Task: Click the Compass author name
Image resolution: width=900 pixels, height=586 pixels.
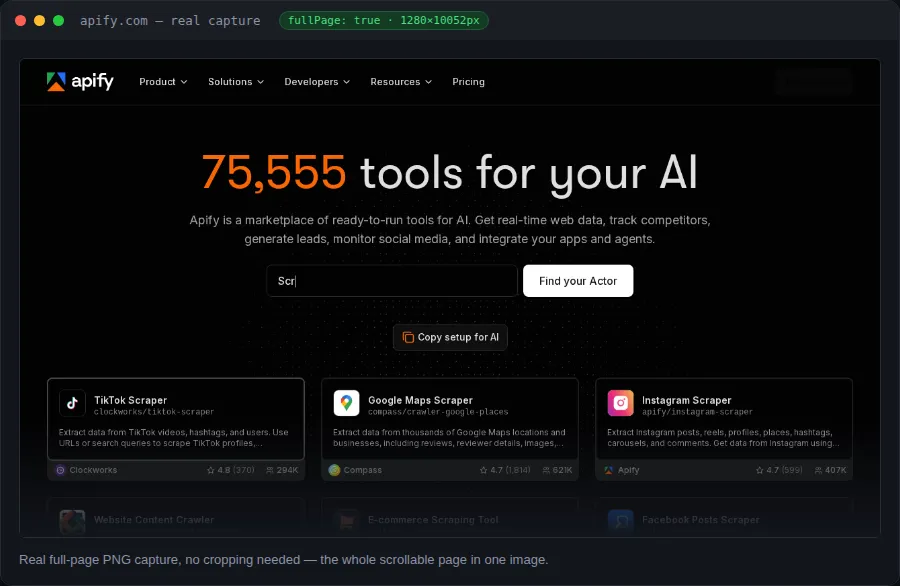Action: 363,470
